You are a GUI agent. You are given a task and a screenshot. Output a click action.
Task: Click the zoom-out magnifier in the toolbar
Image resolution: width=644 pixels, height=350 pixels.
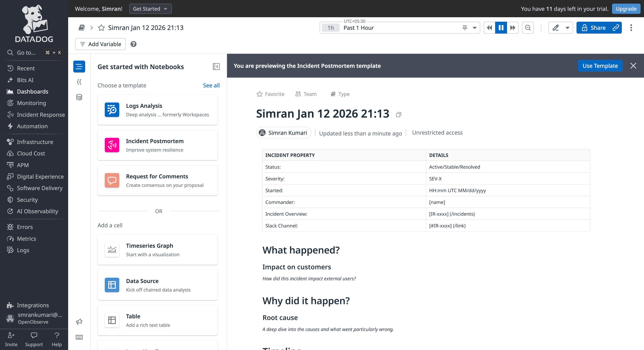(528, 28)
